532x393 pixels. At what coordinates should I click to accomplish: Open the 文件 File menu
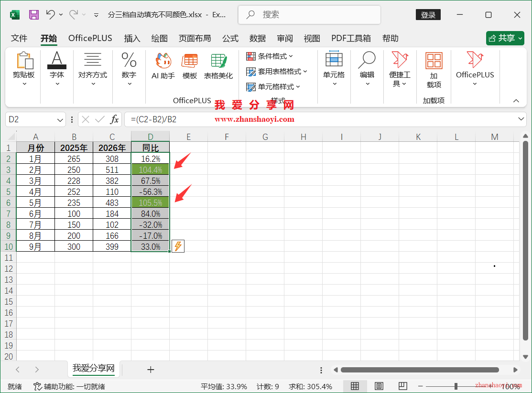click(x=19, y=38)
